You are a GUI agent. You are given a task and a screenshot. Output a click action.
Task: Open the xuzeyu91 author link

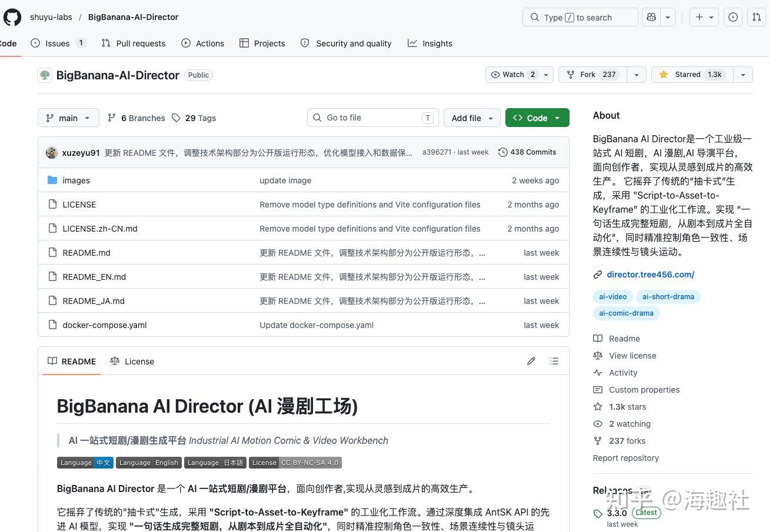tap(81, 152)
